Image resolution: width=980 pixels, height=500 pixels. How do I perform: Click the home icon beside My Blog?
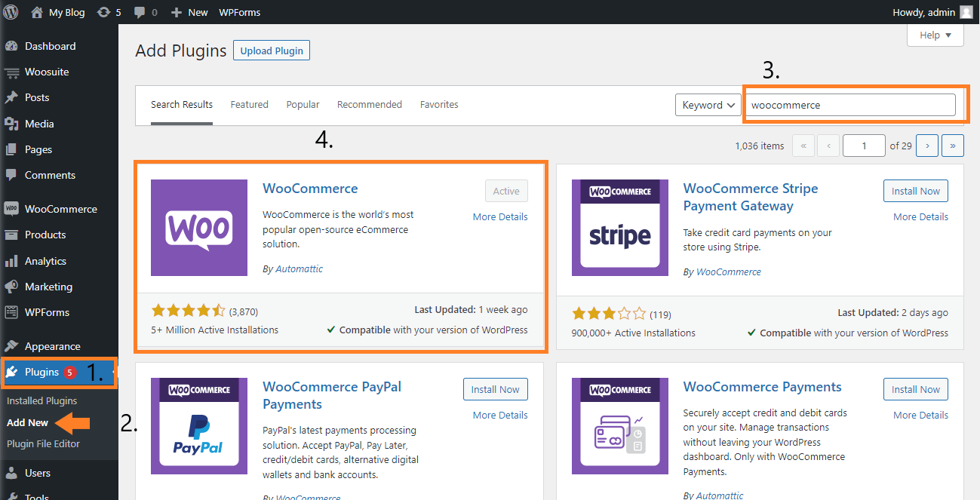point(37,12)
